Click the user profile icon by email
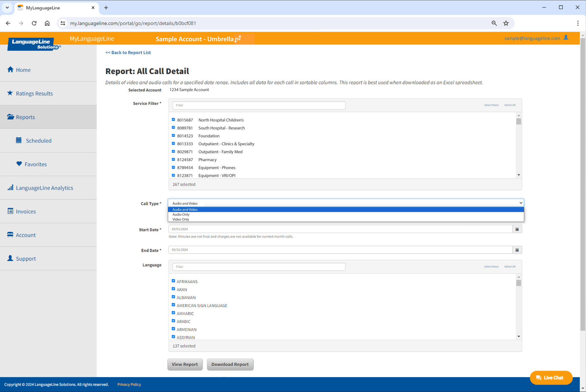This screenshot has height=392, width=586. tap(566, 38)
